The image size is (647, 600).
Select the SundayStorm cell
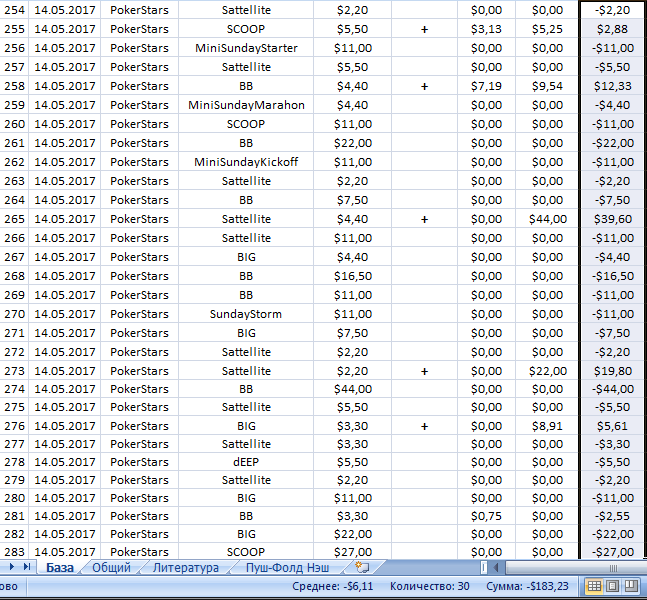(246, 314)
